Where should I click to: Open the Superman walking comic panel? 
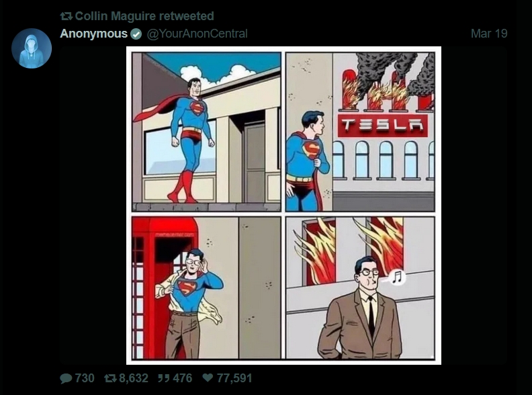[x=206, y=132]
